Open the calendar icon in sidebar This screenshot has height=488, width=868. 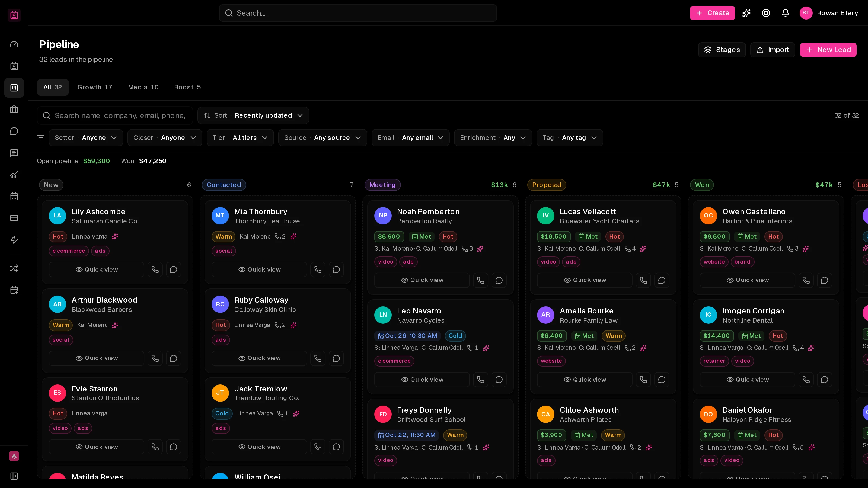click(x=14, y=196)
